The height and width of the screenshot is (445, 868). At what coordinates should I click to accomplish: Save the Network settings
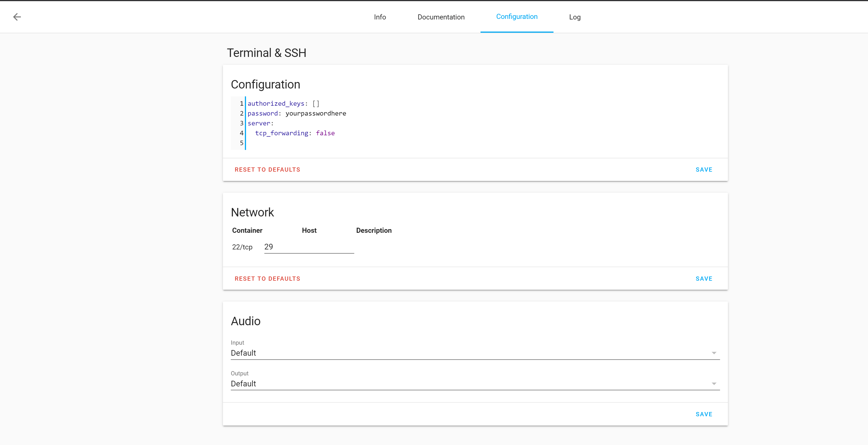704,279
